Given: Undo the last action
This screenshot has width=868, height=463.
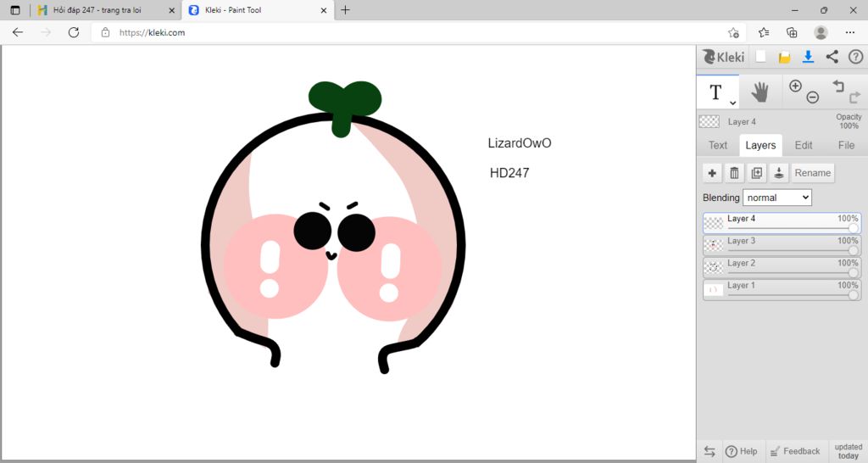Looking at the screenshot, I should 838,86.
